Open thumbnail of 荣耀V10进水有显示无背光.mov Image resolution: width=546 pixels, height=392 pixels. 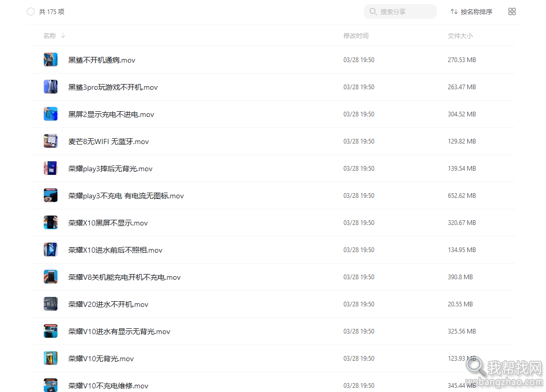pyautogui.click(x=51, y=331)
